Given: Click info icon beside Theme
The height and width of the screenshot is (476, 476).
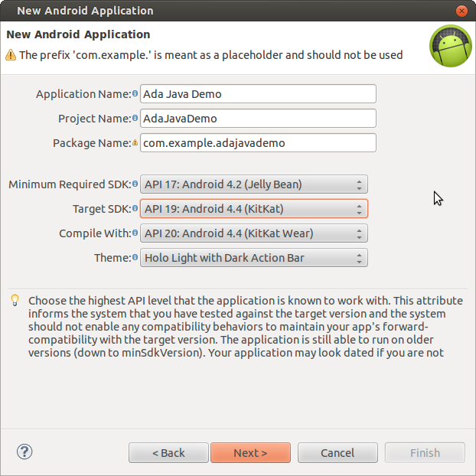Looking at the screenshot, I should [135, 258].
